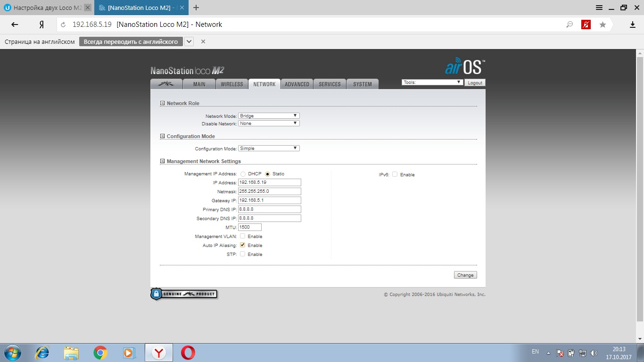644x362 pixels.
Task: Click the Yandex 'Я' home icon
Action: [x=41, y=25]
